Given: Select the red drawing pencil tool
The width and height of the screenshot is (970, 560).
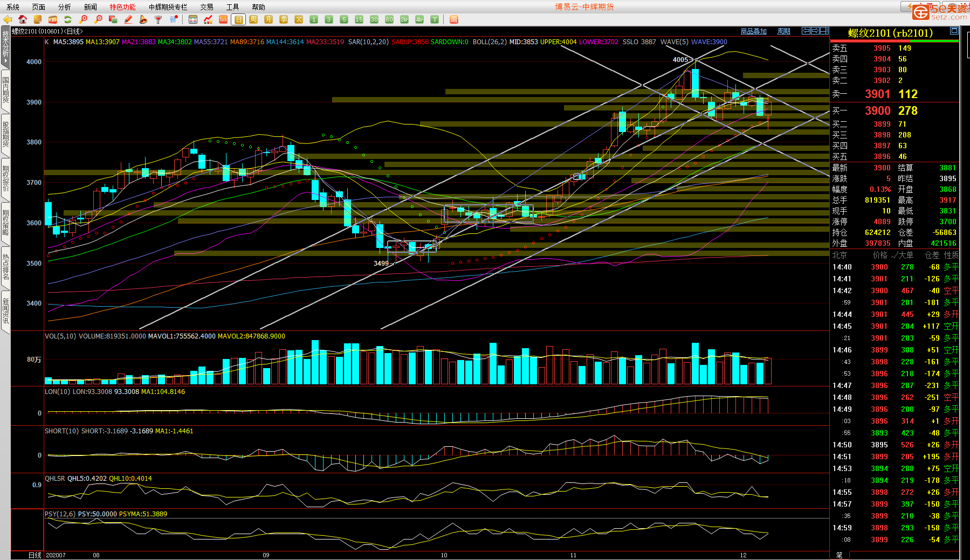Looking at the screenshot, I should 128,19.
